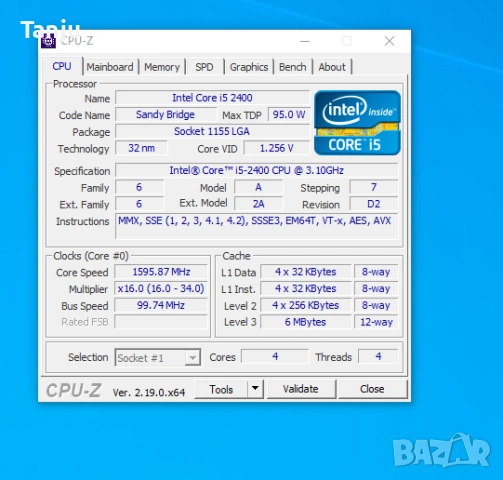Click the L1 Data size '4 x 32 KBytes'

click(306, 272)
